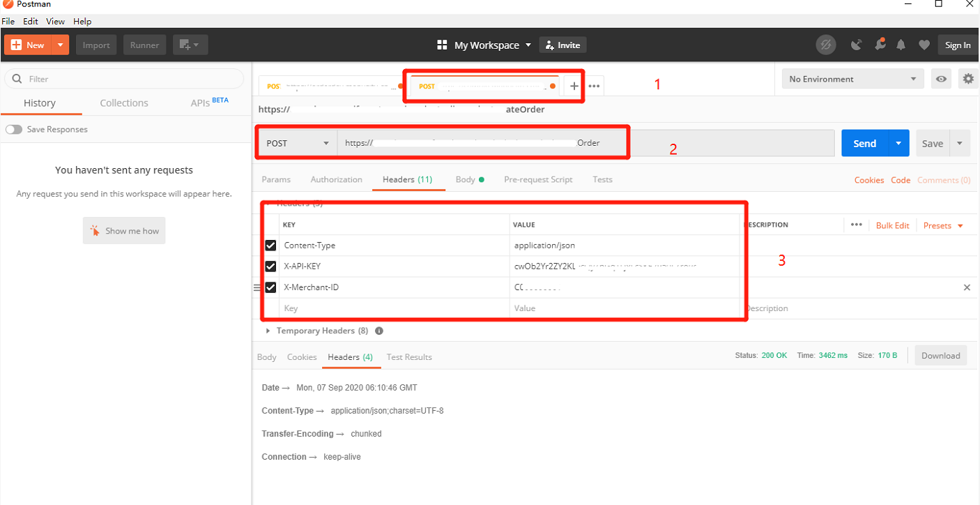The image size is (980, 505).
Task: Toggle the Save Responses switch
Action: point(15,129)
